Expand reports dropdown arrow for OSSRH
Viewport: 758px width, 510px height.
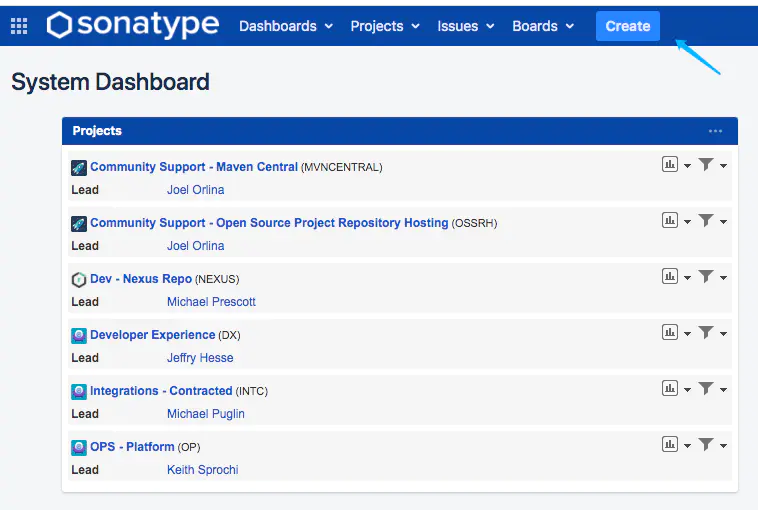tap(687, 222)
